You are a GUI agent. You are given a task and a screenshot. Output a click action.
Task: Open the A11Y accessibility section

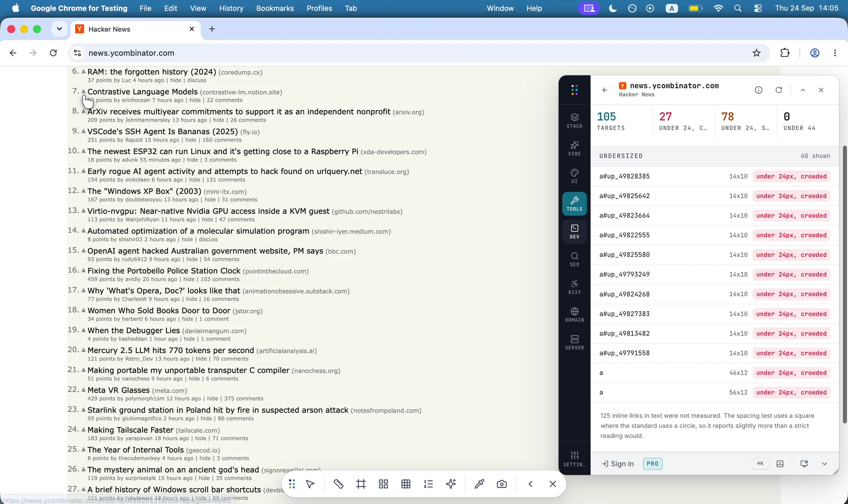point(574,287)
